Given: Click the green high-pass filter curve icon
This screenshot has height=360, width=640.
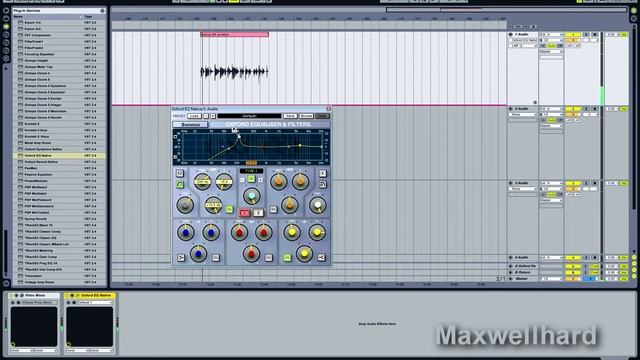Looking at the screenshot, I should point(180,184).
